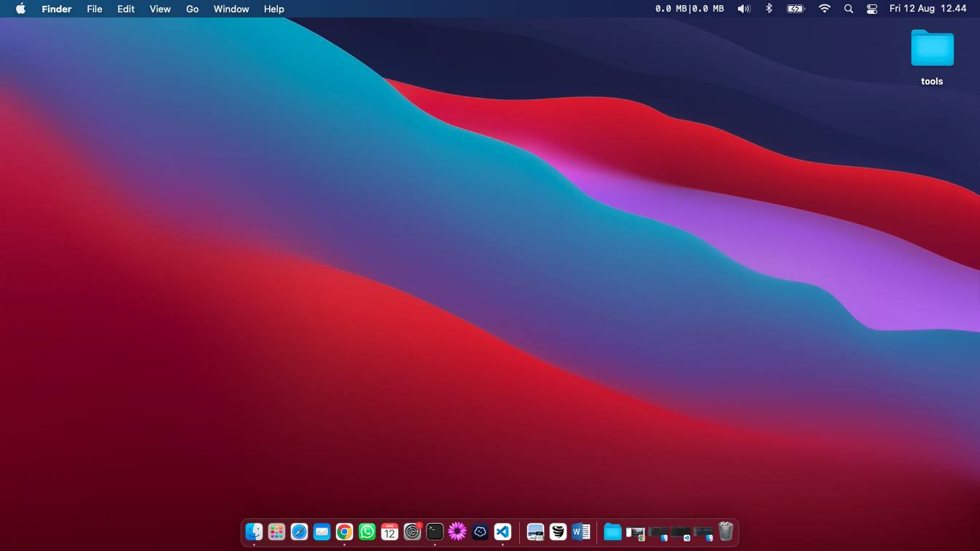Open the Bluetooth status menu
Screen dimensions: 980x551
click(x=769, y=9)
